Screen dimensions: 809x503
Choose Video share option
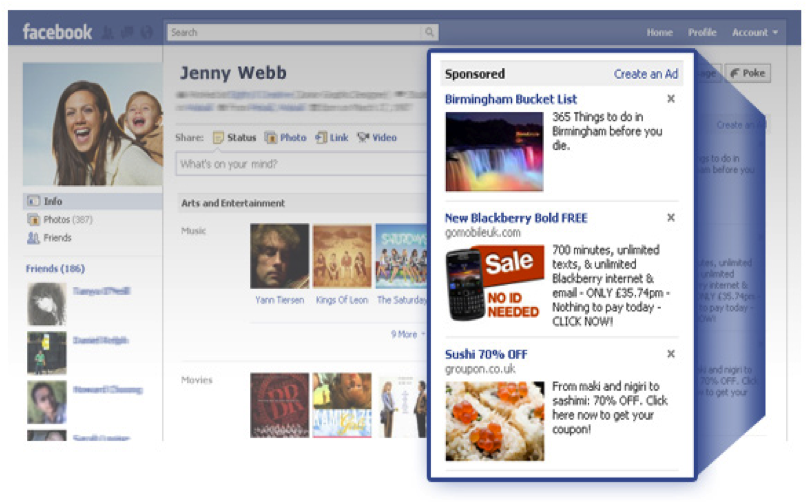point(377,138)
